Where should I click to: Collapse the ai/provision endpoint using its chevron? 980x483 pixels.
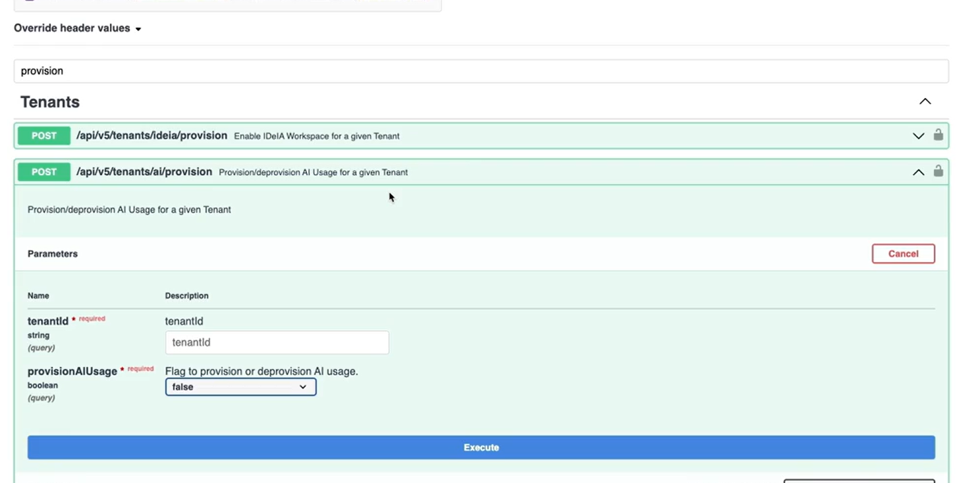click(918, 172)
